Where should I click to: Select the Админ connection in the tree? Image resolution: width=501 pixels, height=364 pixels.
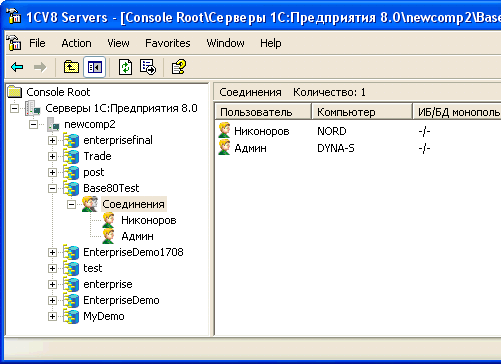click(x=137, y=236)
